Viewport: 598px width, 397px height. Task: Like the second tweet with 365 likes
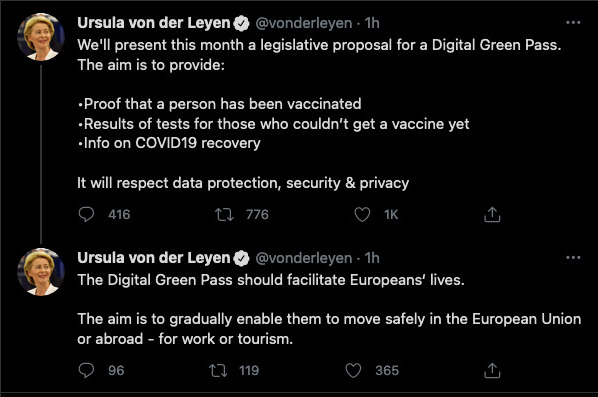[353, 370]
